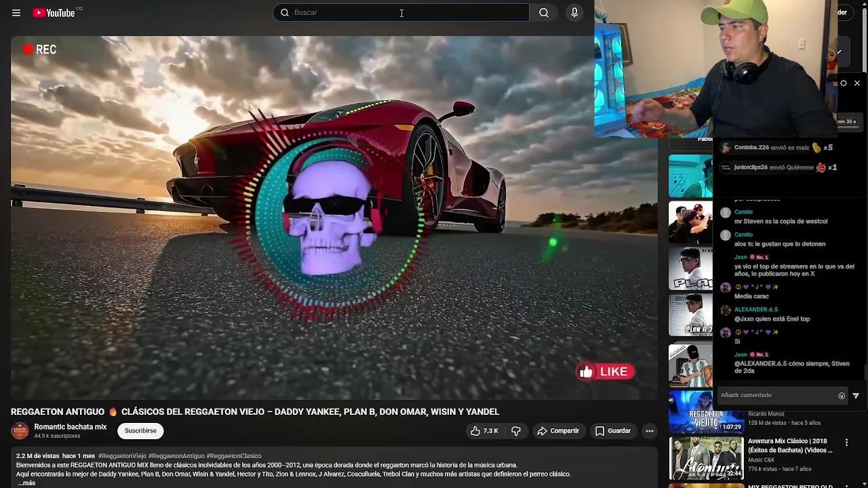Share the video with Compartir button
The height and width of the screenshot is (488, 868).
[558, 431]
